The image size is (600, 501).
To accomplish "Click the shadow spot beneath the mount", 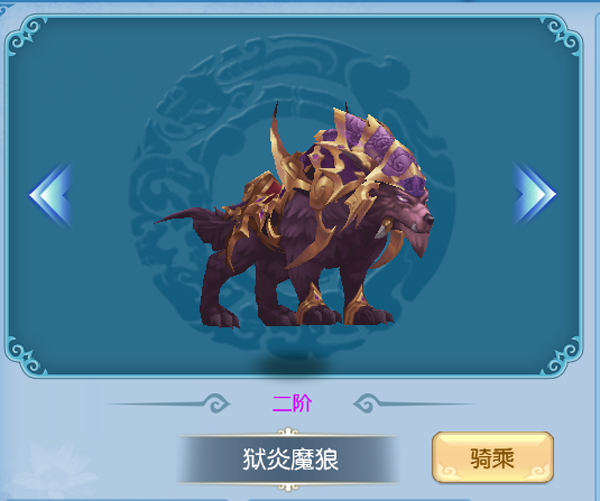I will tap(293, 366).
